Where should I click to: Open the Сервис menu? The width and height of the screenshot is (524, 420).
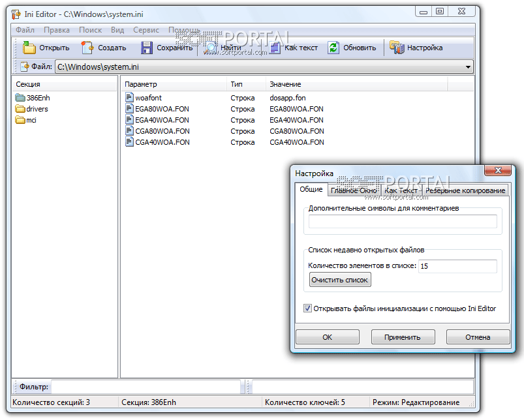146,30
